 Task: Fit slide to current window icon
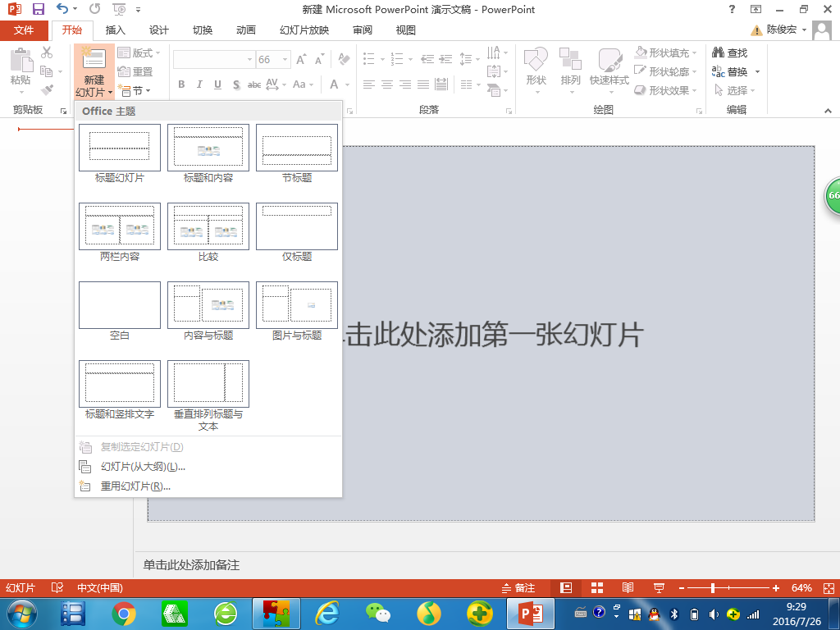click(x=829, y=588)
